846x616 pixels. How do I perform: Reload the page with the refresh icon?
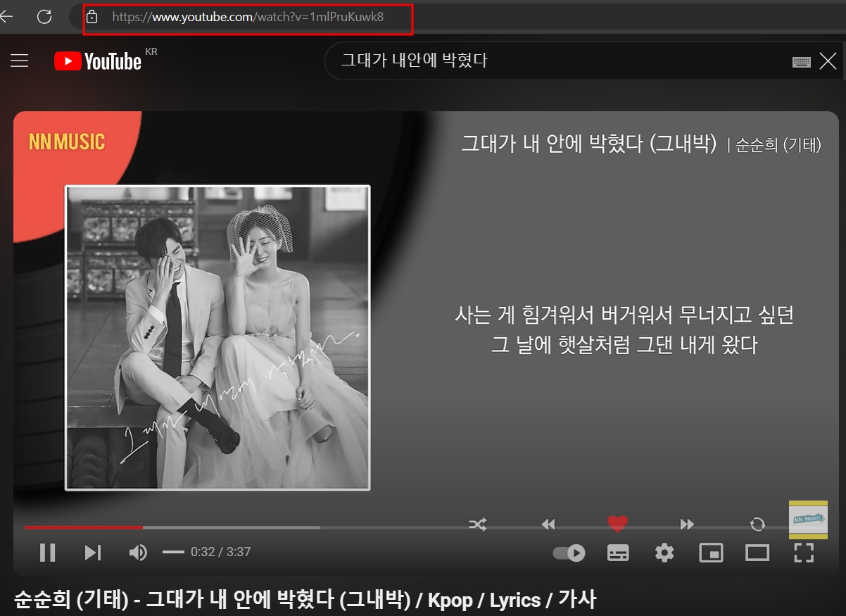coord(44,16)
